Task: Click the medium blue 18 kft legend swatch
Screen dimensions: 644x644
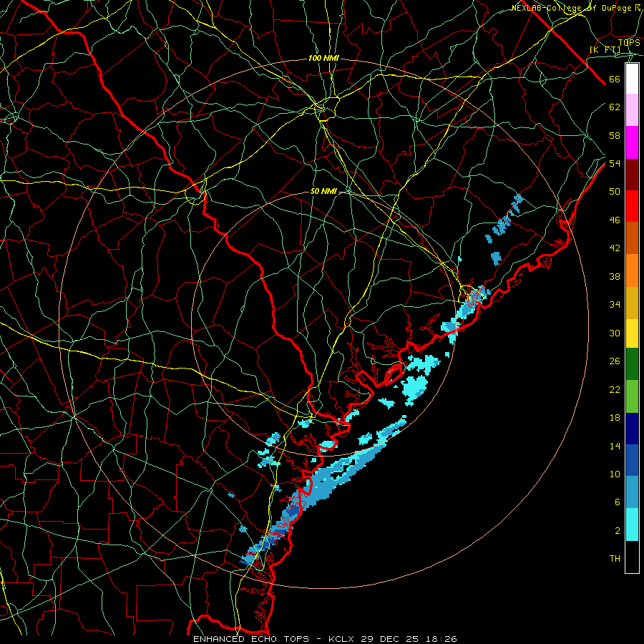Action: point(632,460)
